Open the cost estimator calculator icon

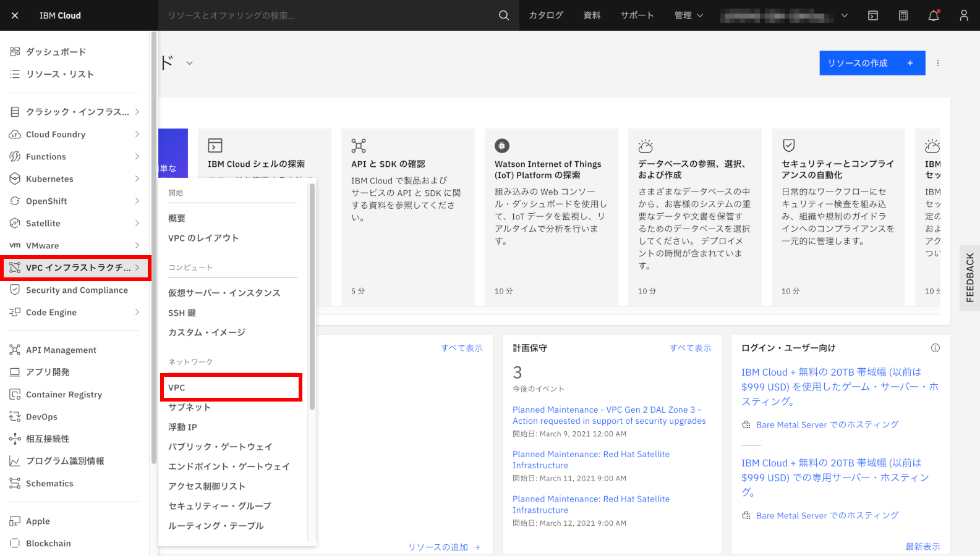pyautogui.click(x=903, y=15)
